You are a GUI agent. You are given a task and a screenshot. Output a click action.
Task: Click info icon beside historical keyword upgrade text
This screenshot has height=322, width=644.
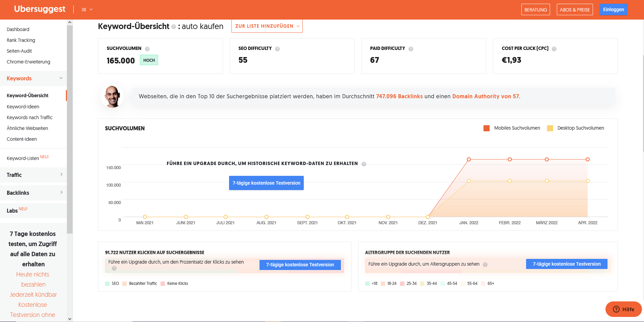click(x=364, y=164)
